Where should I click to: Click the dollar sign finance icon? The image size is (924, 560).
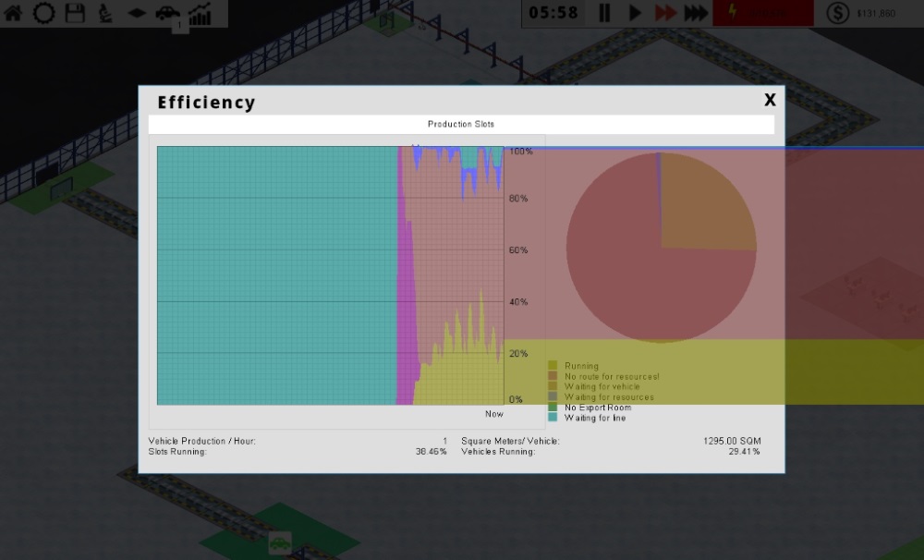click(x=837, y=13)
